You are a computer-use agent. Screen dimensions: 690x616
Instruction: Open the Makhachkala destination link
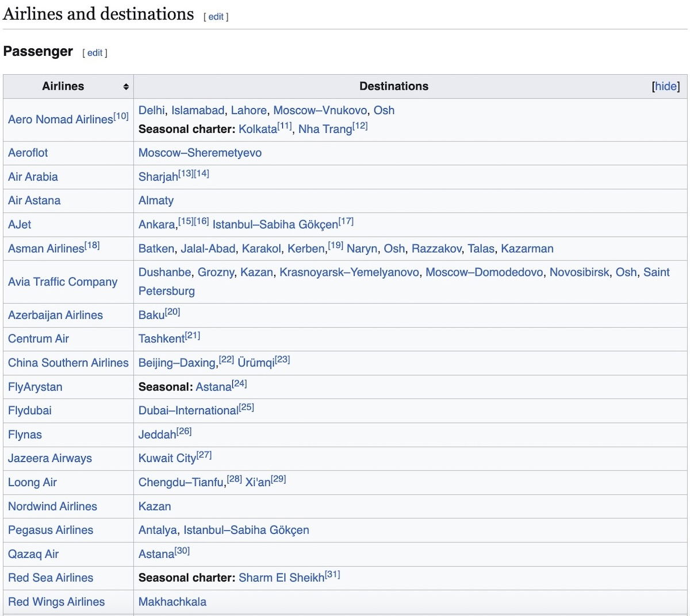[x=172, y=602]
